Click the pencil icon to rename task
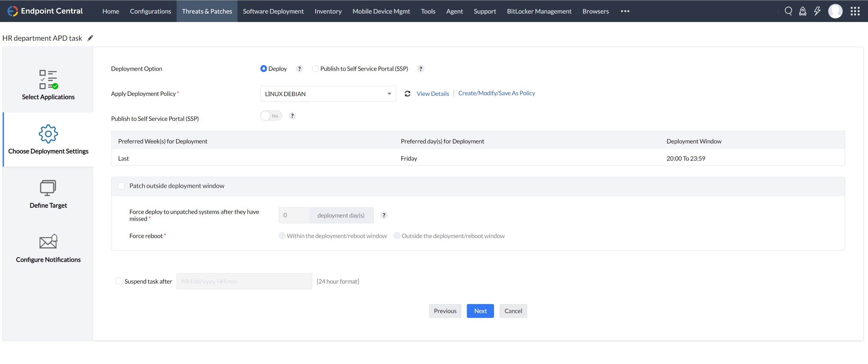 point(90,38)
